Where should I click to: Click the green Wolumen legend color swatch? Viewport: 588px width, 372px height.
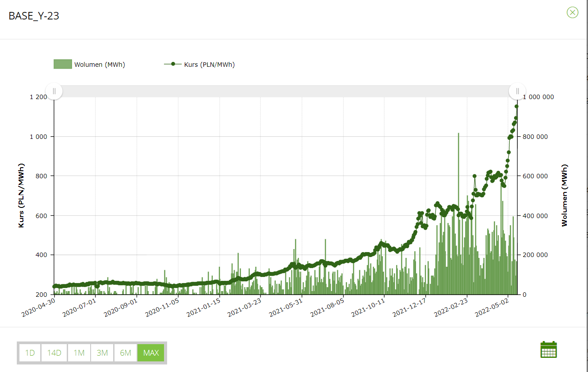62,65
